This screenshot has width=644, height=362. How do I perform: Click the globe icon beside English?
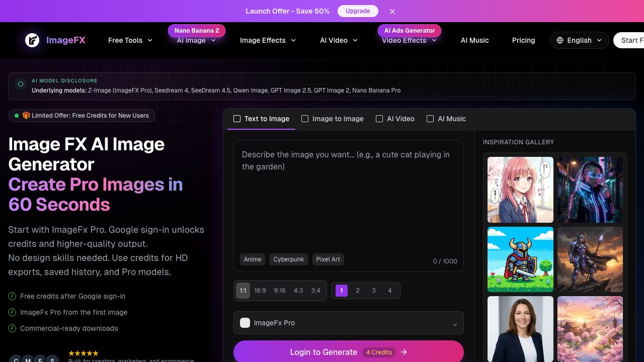pos(560,40)
